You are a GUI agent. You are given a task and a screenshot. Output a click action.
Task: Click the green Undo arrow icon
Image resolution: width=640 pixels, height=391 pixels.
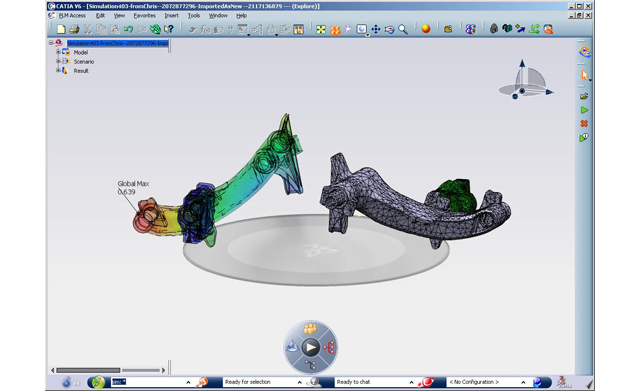pos(128,29)
